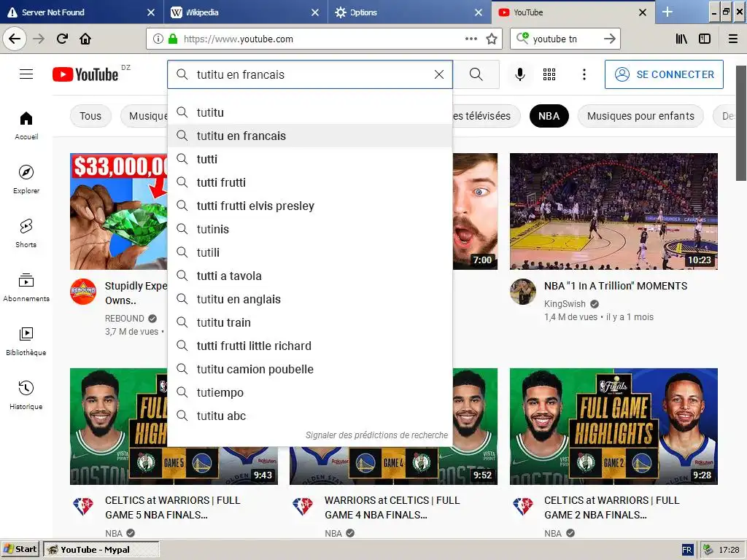This screenshot has width=747, height=560.
Task: Open Shorts in the sidebar
Action: pos(26,233)
